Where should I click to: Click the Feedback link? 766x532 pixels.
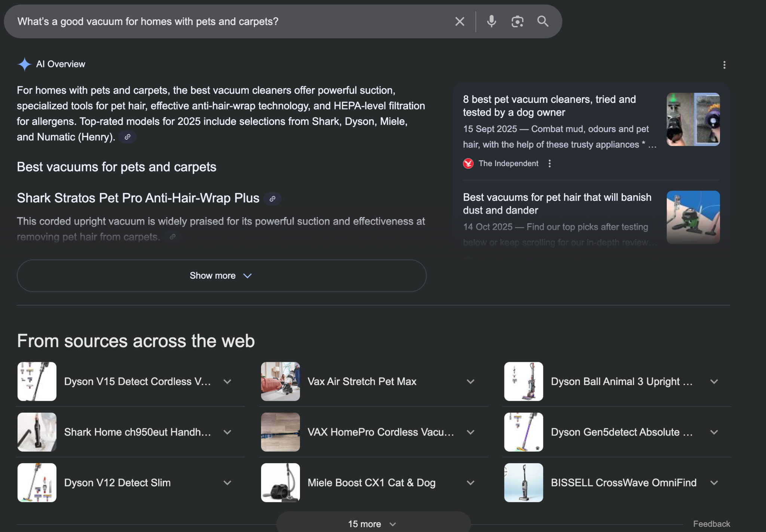[x=711, y=524]
